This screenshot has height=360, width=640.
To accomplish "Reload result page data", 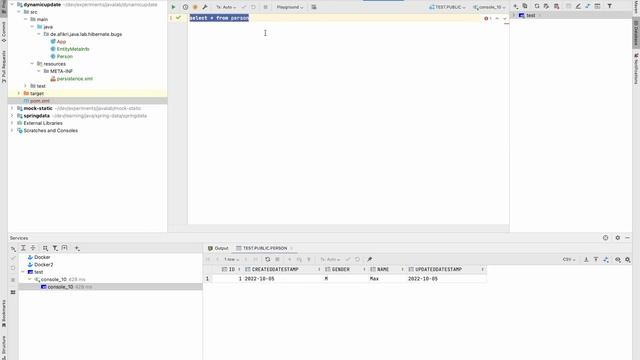I will (x=267, y=260).
